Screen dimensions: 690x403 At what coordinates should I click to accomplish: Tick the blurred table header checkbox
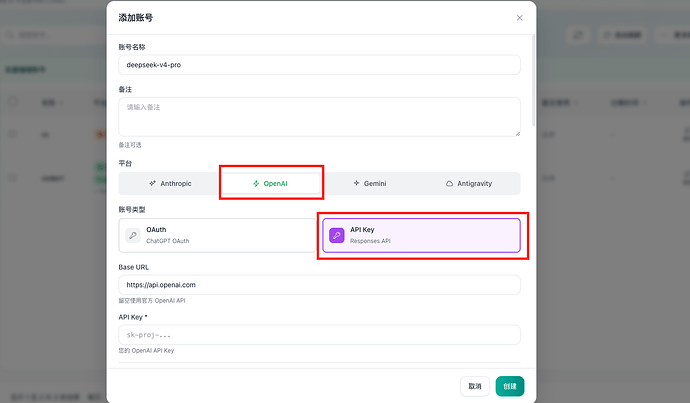pyautogui.click(x=13, y=102)
